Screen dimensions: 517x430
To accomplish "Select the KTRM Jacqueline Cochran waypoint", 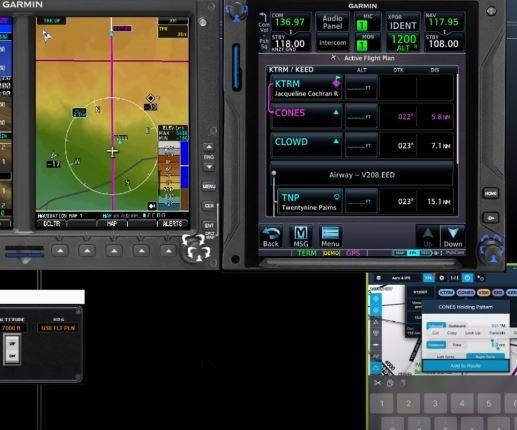I will point(306,88).
